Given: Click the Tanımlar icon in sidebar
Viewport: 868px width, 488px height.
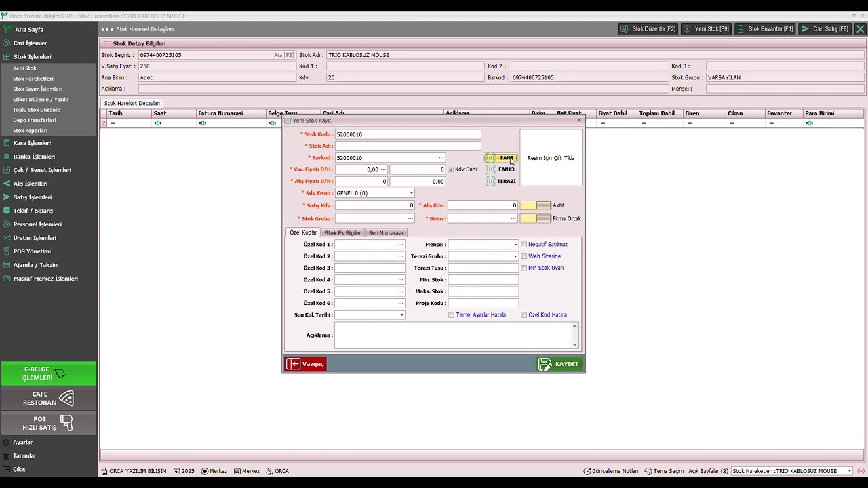Looking at the screenshot, I should pyautogui.click(x=7, y=455).
